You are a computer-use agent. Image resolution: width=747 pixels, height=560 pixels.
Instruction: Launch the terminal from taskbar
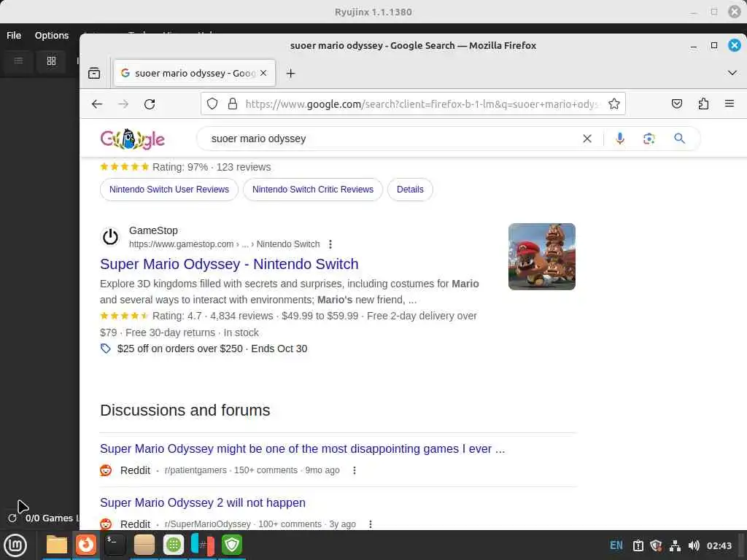tap(115, 545)
